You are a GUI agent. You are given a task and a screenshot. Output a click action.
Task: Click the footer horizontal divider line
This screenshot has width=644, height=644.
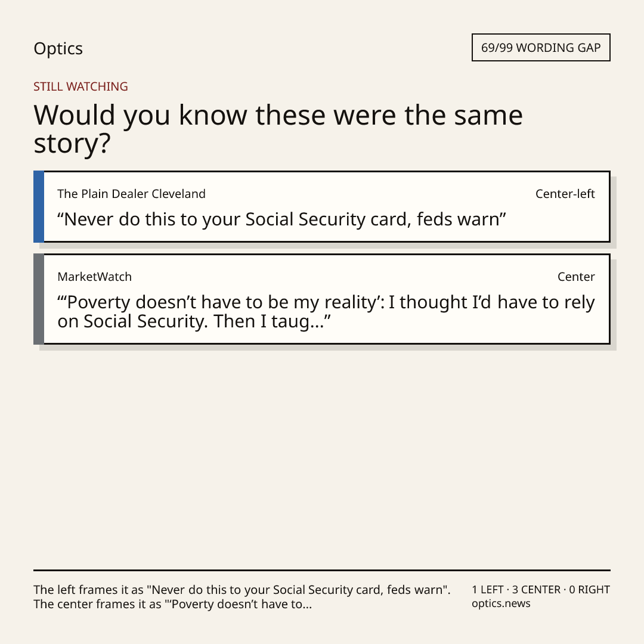pyautogui.click(x=322, y=570)
